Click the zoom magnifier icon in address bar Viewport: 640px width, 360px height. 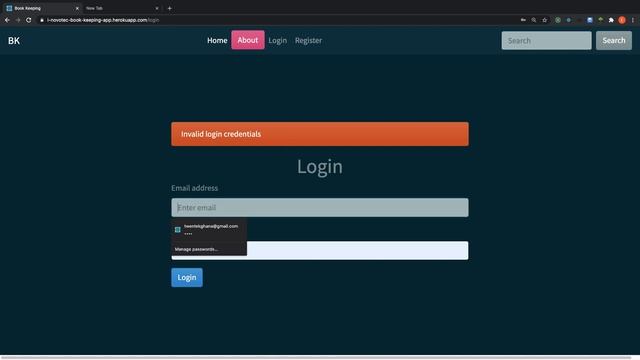(533, 20)
